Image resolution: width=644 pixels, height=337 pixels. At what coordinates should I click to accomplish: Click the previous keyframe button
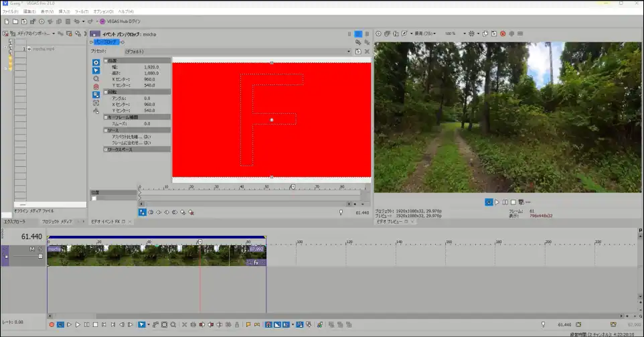tap(159, 212)
